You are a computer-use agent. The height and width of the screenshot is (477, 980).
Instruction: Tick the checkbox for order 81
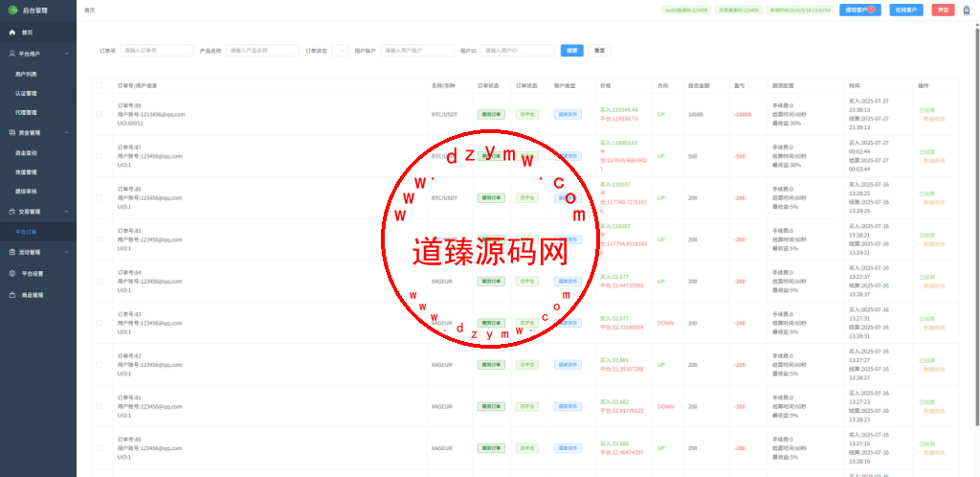99,406
